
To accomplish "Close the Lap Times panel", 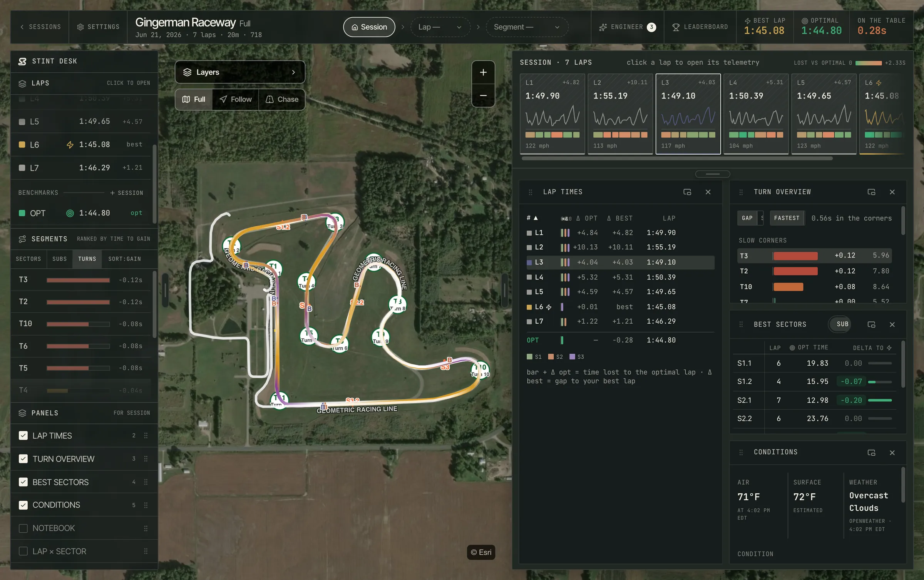I will (x=708, y=192).
